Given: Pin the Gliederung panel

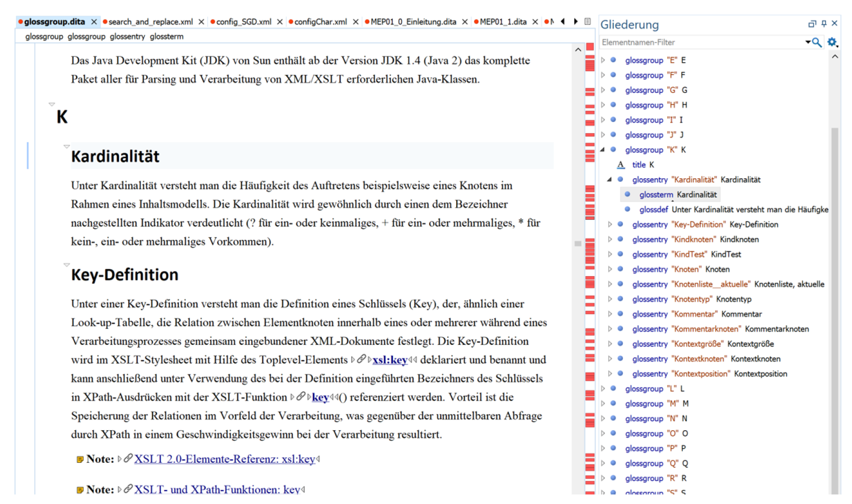Looking at the screenshot, I should [824, 24].
